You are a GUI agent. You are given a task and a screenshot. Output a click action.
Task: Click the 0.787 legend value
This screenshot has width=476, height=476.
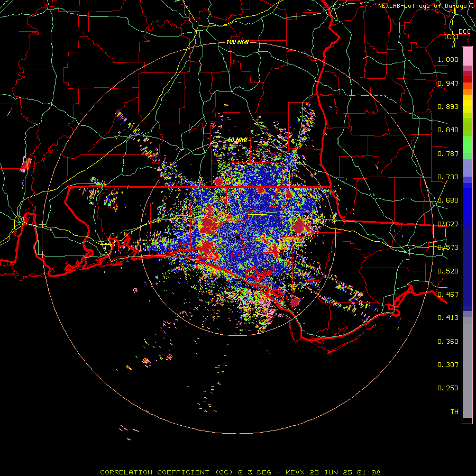point(448,153)
